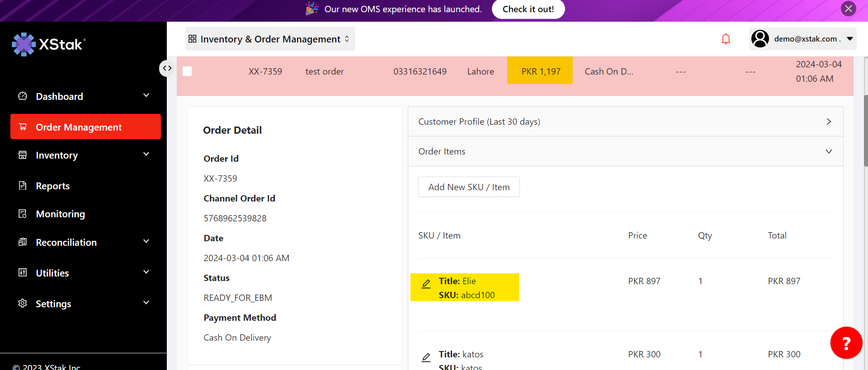Click the edit pencil for Elie item
The height and width of the screenshot is (370, 868).
426,284
